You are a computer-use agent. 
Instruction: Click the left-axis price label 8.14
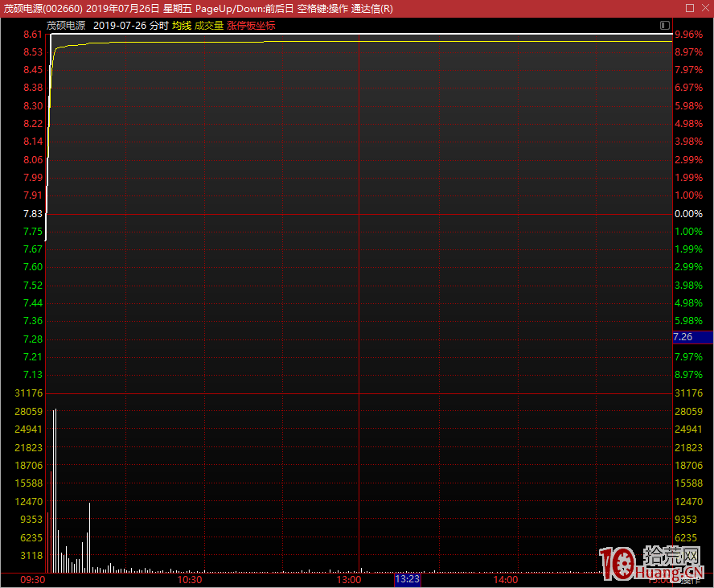pos(33,142)
